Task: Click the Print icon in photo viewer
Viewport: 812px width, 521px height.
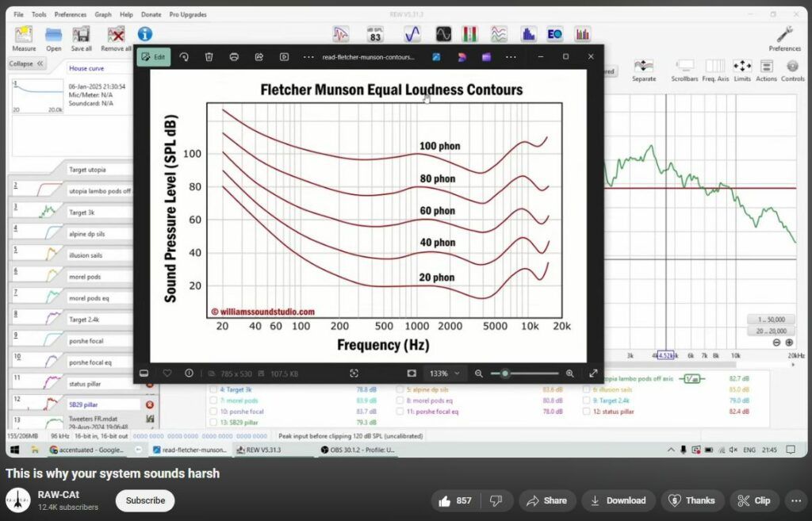Action: tap(234, 57)
